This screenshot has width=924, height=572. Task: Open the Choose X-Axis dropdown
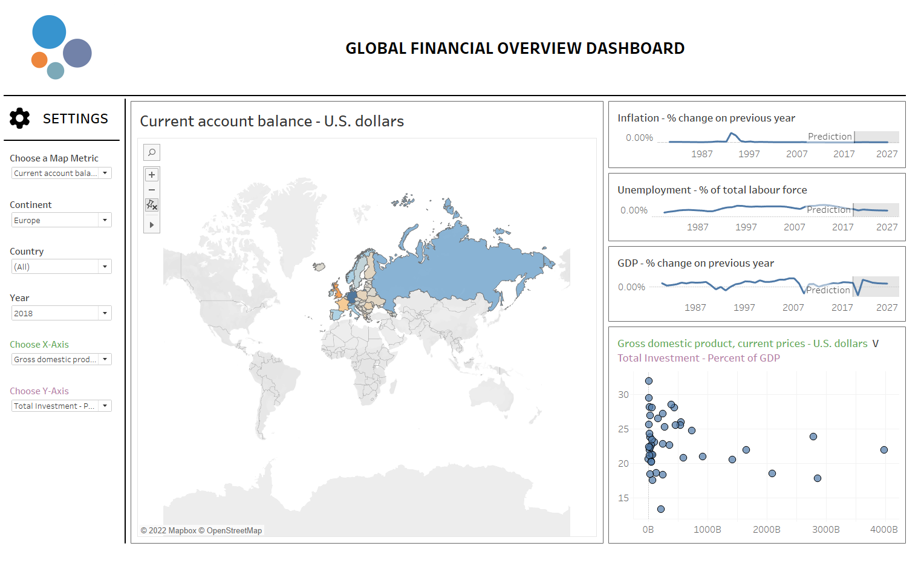pos(62,359)
